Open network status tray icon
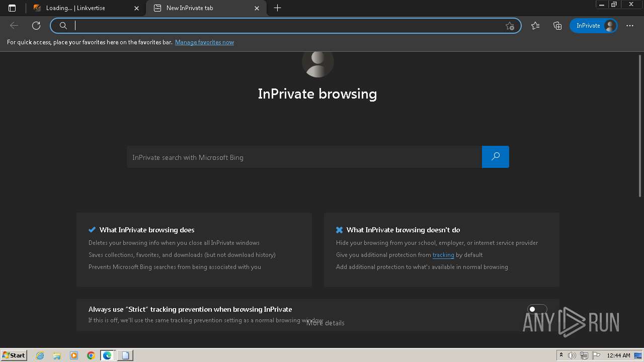The height and width of the screenshot is (362, 644). coord(584,355)
